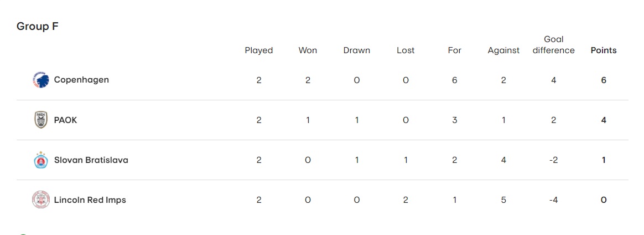The width and height of the screenshot is (644, 235).
Task: Click the Drawn column header
Action: (x=356, y=50)
